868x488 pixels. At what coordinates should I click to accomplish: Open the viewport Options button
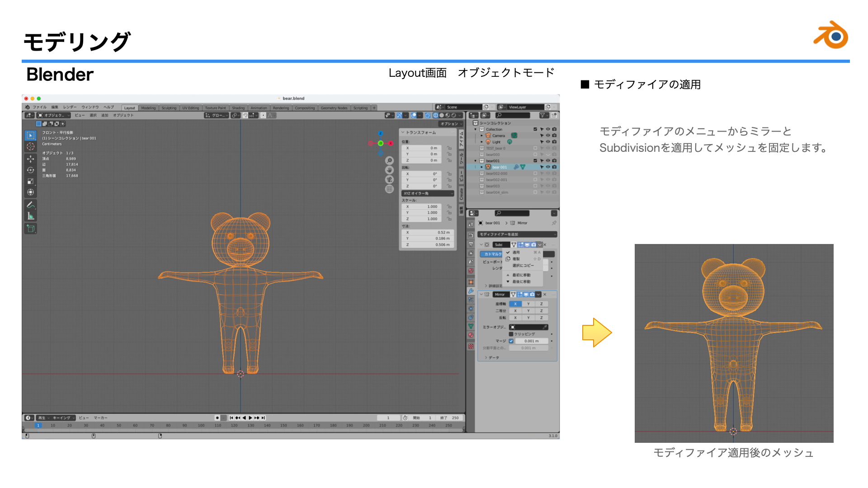click(x=451, y=124)
